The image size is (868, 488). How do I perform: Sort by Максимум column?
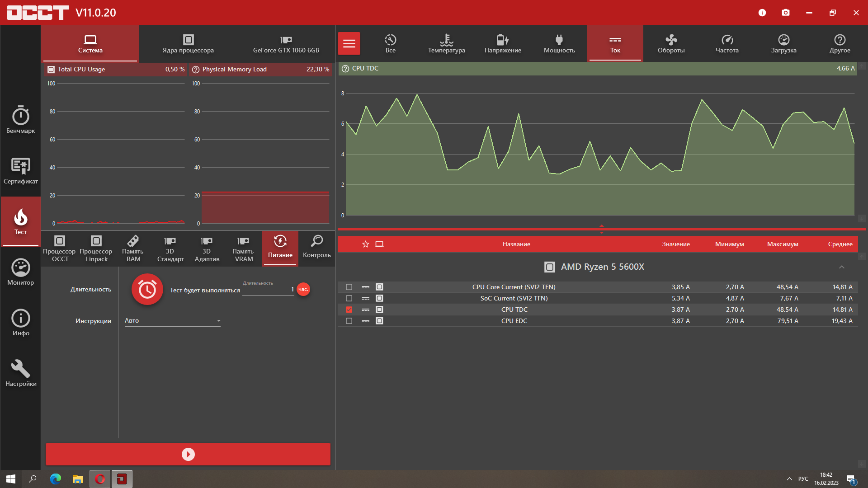(783, 244)
